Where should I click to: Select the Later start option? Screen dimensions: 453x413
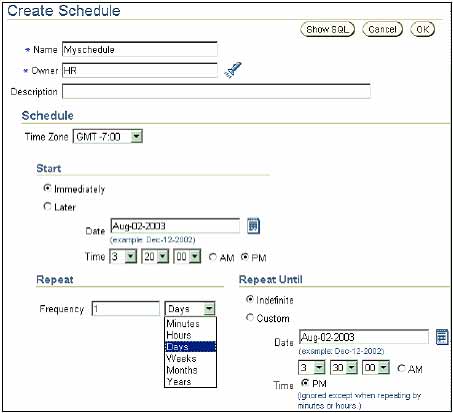pos(47,206)
